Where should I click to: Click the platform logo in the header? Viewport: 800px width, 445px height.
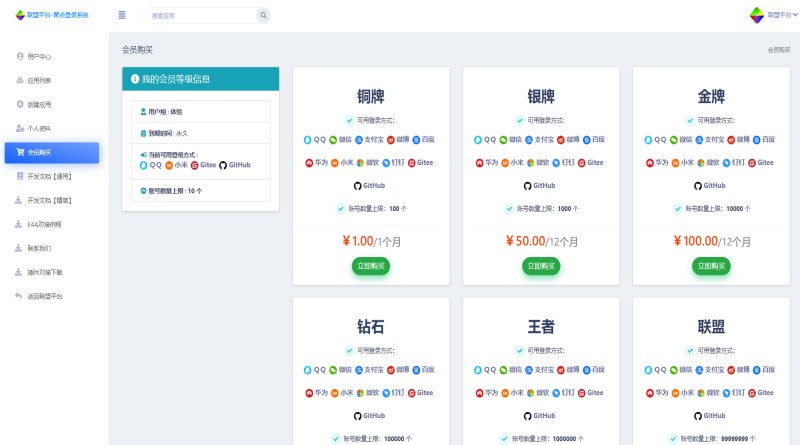[x=52, y=15]
